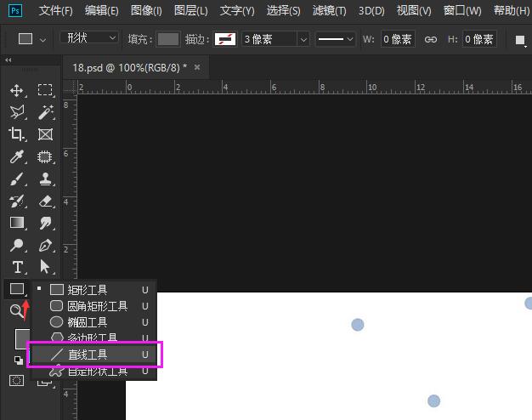Select the Crop tool
Screen dimensions: 532x420
pyautogui.click(x=16, y=134)
